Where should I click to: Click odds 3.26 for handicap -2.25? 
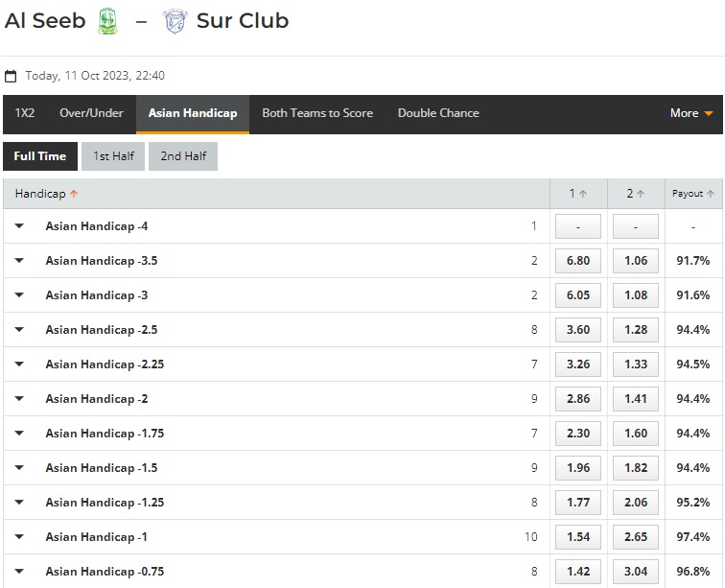pos(578,365)
